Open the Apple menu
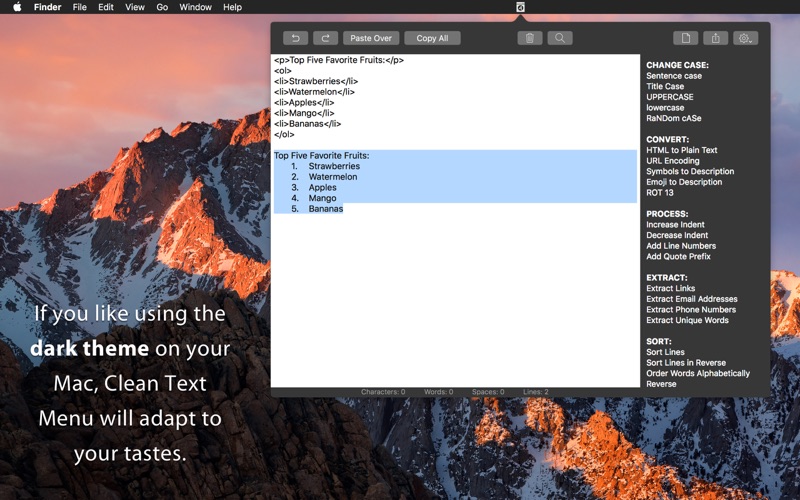 click(17, 7)
